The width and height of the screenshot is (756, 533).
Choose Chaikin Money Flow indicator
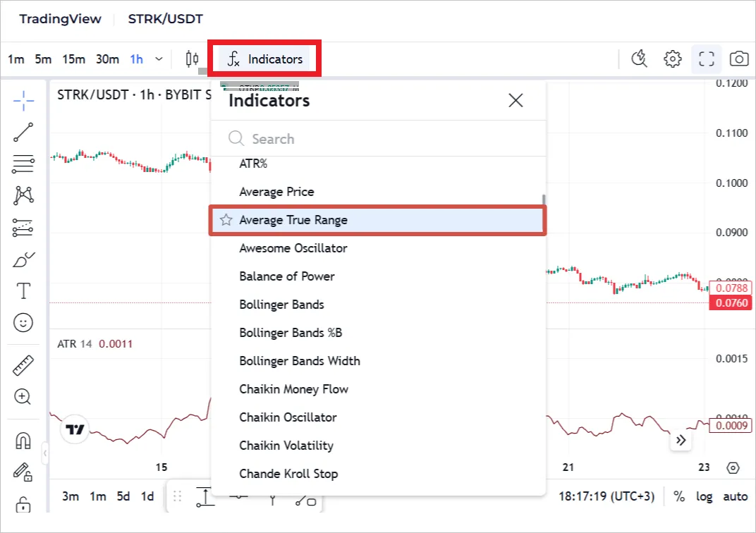[x=293, y=389]
